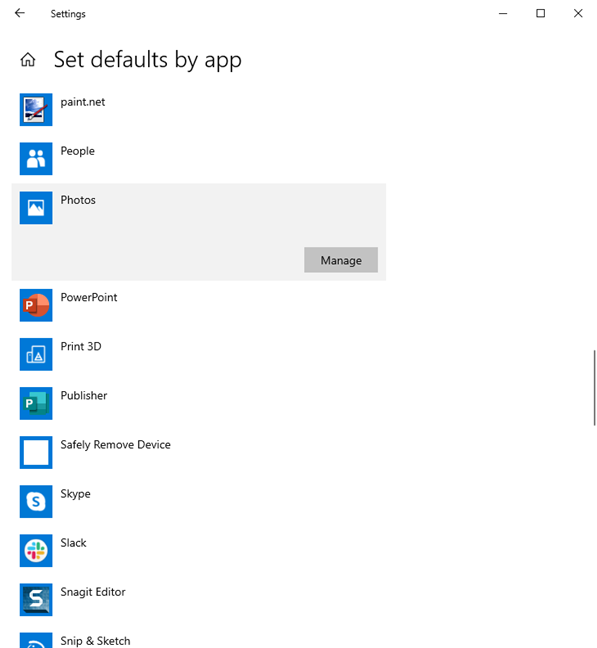The height and width of the screenshot is (648, 597).
Task: Select the Skype label
Action: pos(75,494)
